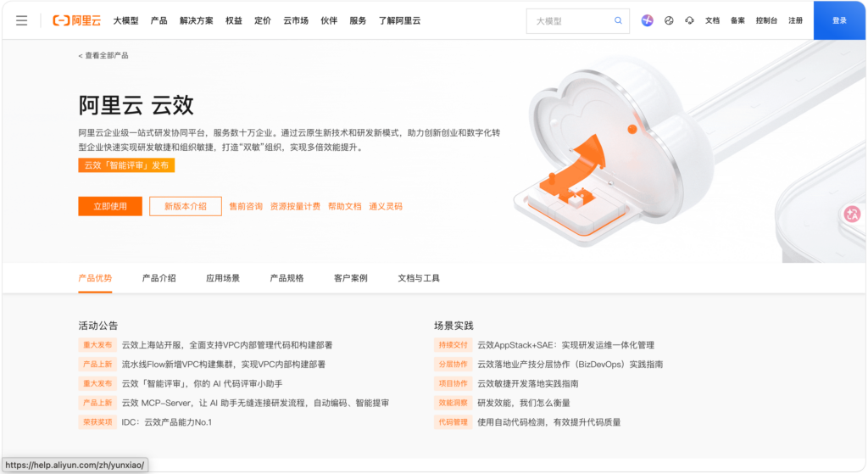Click the globe region icon in header
Image resolution: width=868 pixels, height=474 pixels.
[669, 20]
